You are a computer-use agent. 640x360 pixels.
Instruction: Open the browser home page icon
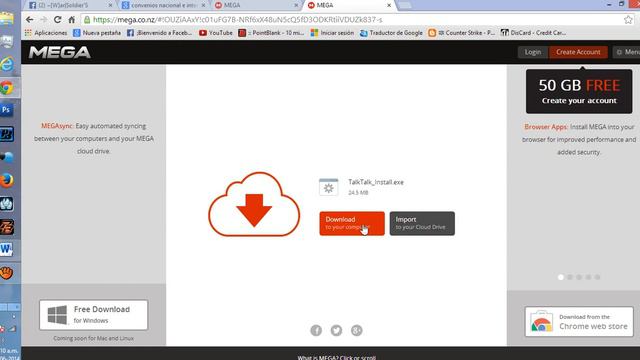[x=71, y=20]
